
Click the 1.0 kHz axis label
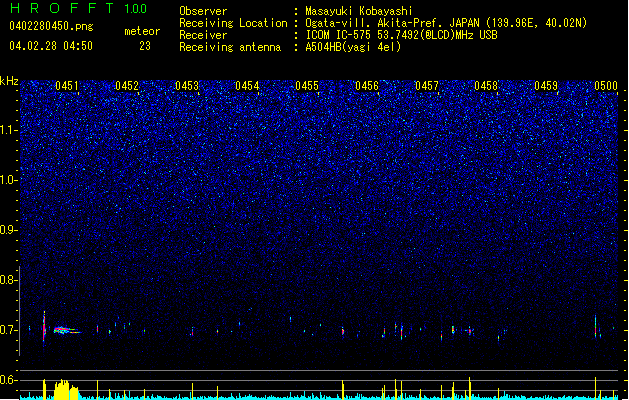[9, 180]
